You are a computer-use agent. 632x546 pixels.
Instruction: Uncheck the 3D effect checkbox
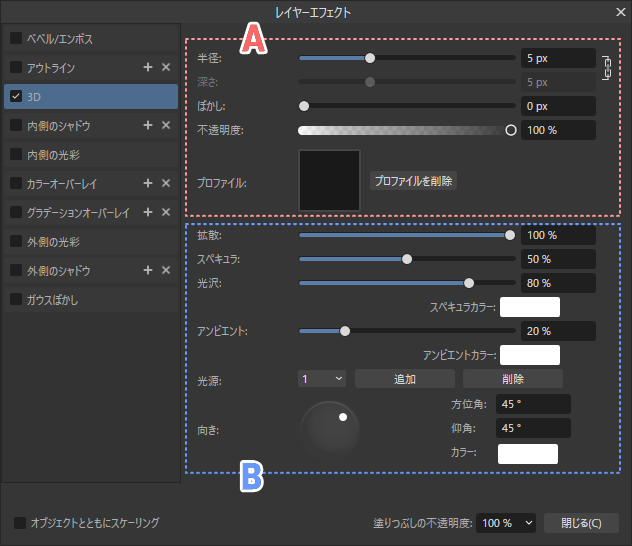16,96
